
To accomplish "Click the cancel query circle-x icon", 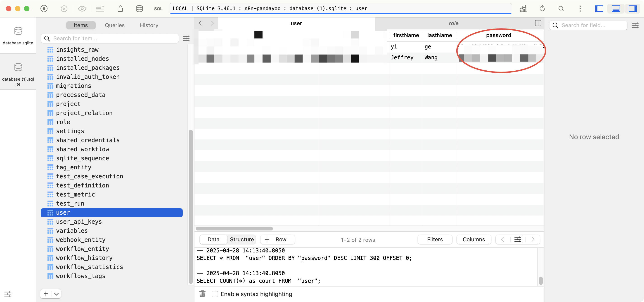I will pyautogui.click(x=64, y=9).
